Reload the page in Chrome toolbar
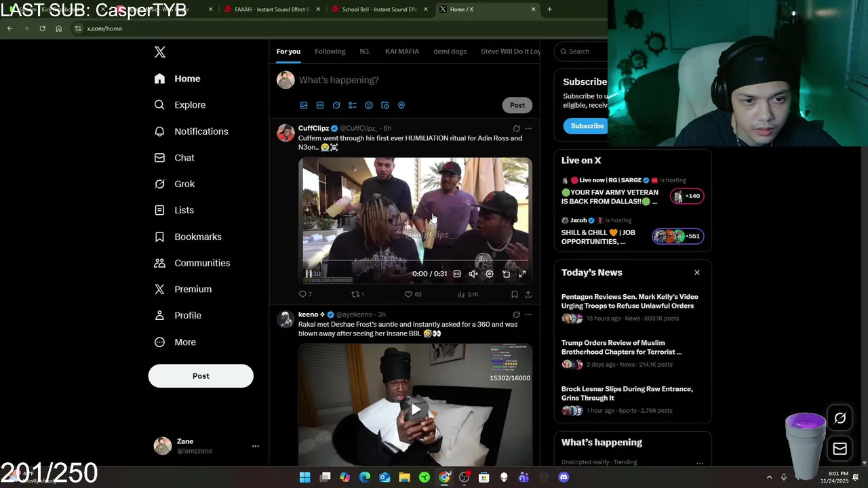This screenshot has width=868, height=488. (x=42, y=28)
